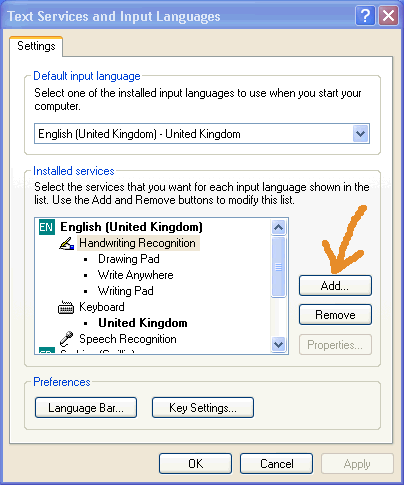
Task: Select the Writing Pad item
Action: tap(126, 291)
